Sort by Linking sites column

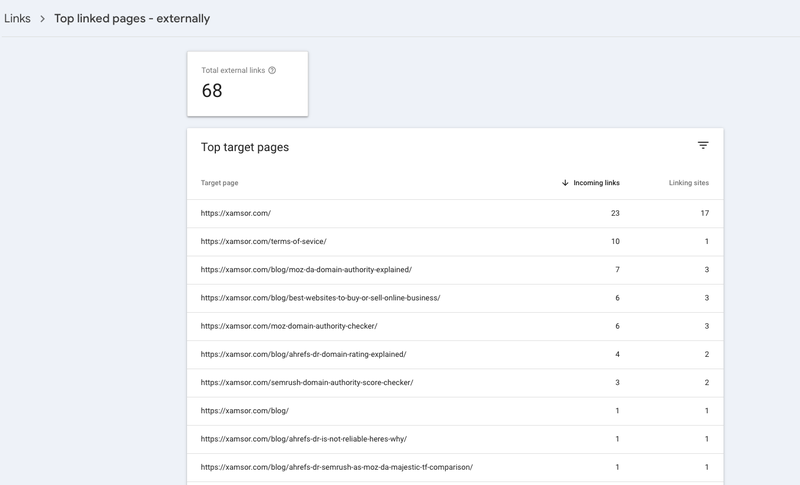coord(688,183)
